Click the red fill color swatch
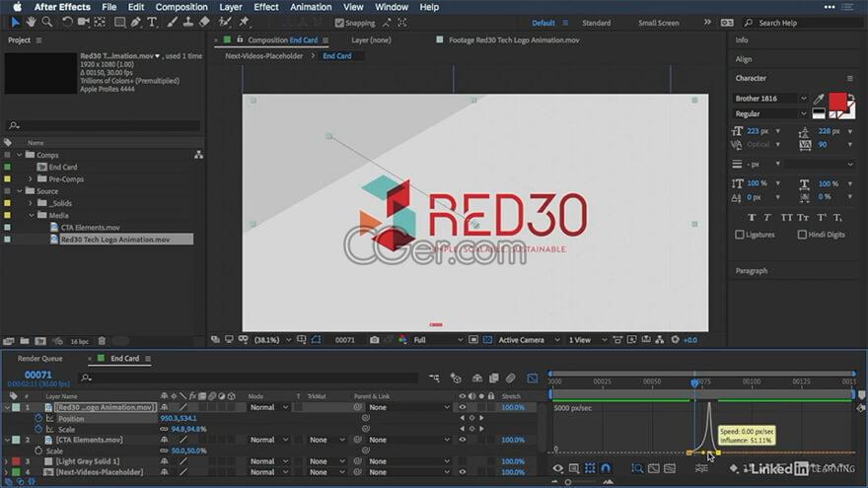The image size is (868, 488). click(837, 102)
